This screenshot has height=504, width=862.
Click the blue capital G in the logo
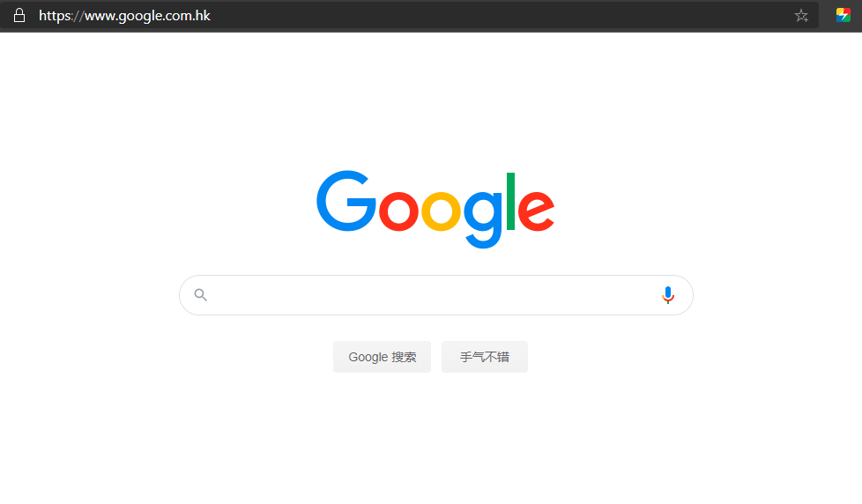[x=346, y=201]
